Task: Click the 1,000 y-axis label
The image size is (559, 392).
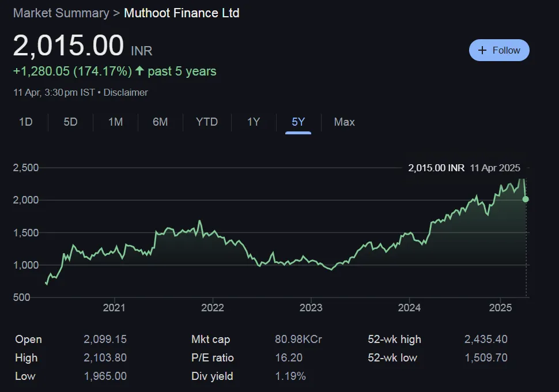Action: [26, 265]
